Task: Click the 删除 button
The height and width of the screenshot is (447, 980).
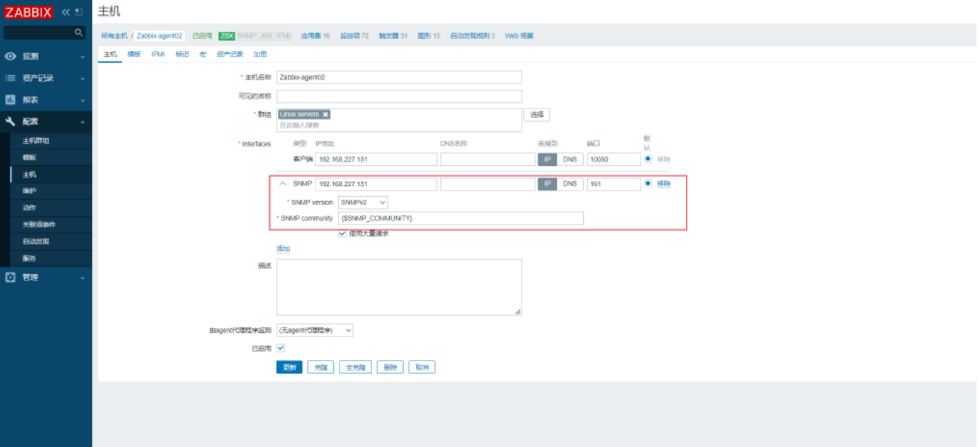Action: (390, 367)
